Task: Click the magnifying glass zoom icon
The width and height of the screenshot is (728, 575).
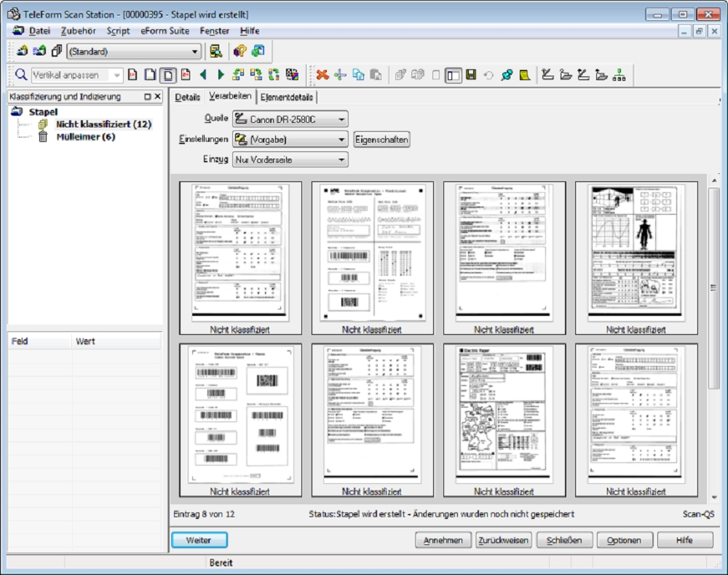Action: coord(20,75)
